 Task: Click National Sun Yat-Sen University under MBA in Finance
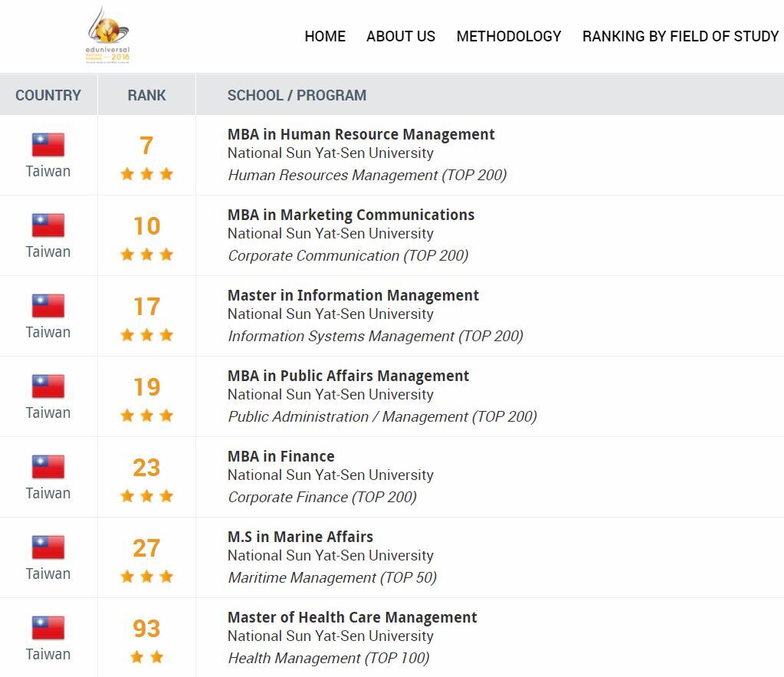pyautogui.click(x=330, y=475)
